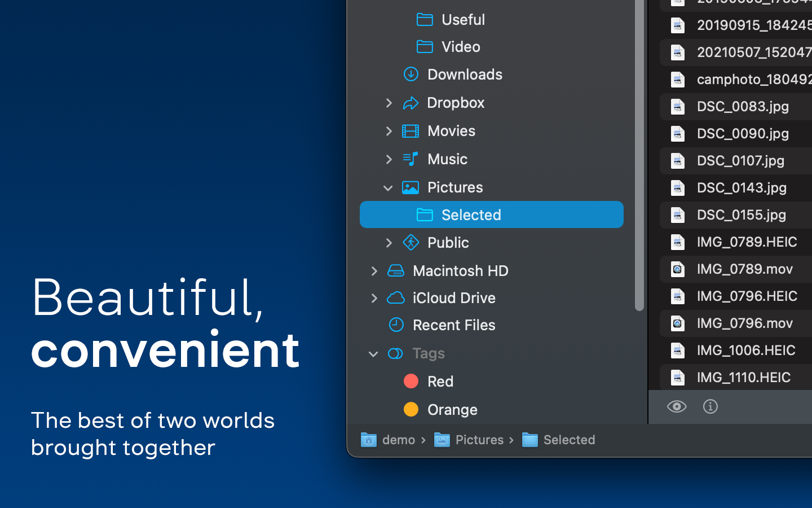Toggle the preview eye icon

pos(677,406)
